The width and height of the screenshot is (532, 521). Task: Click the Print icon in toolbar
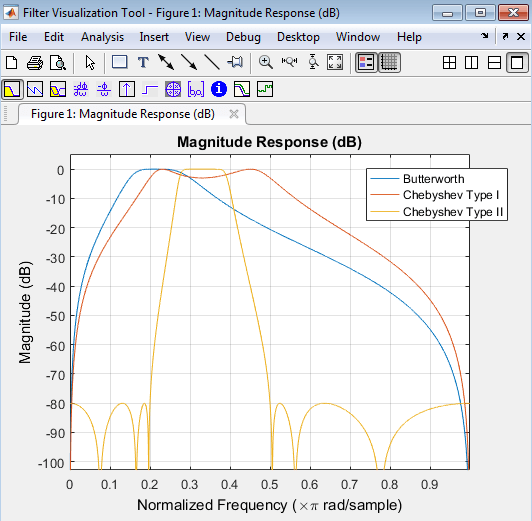pos(35,63)
